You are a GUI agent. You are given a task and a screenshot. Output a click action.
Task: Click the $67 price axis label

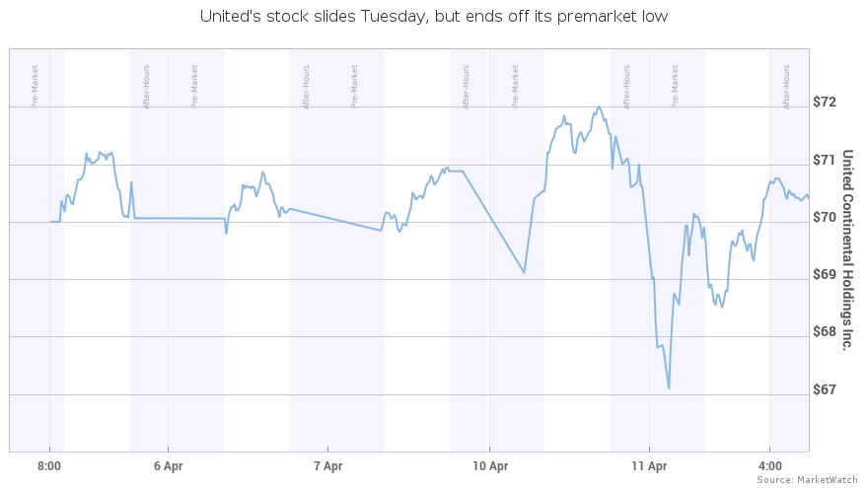coord(825,389)
